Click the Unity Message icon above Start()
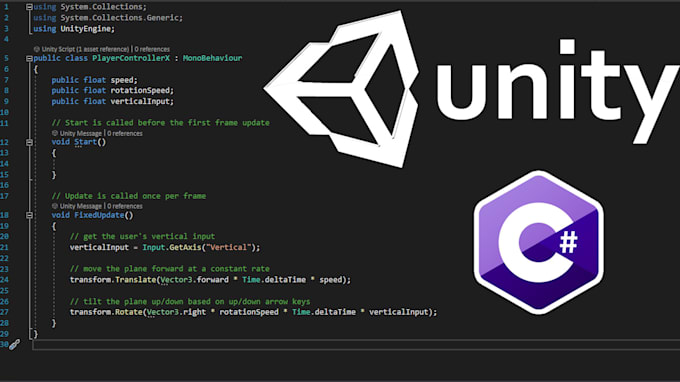 click(55, 134)
